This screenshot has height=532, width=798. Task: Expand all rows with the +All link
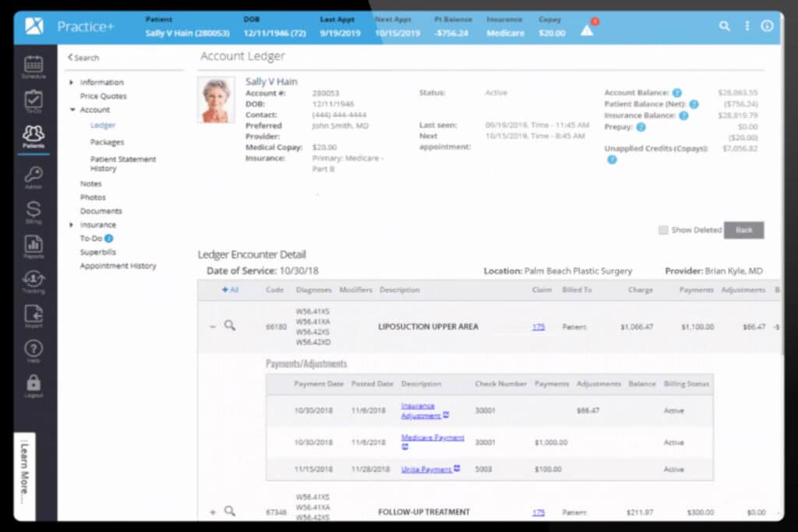(x=230, y=290)
